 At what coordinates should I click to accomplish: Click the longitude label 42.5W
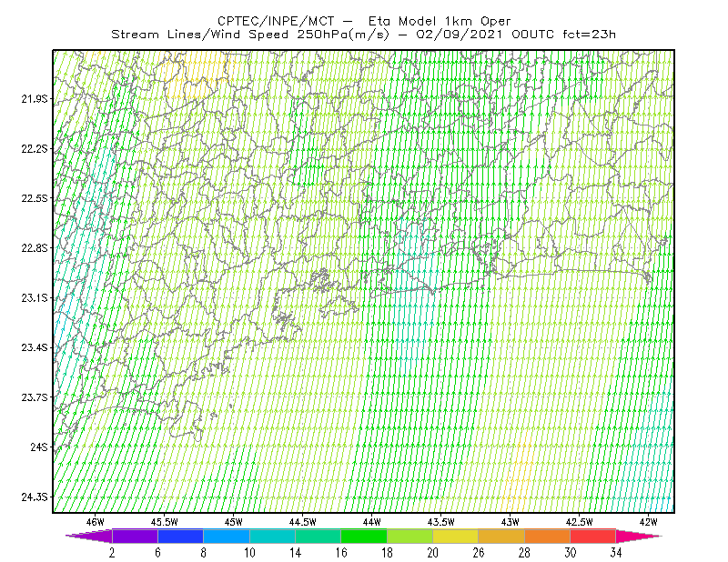(580, 522)
